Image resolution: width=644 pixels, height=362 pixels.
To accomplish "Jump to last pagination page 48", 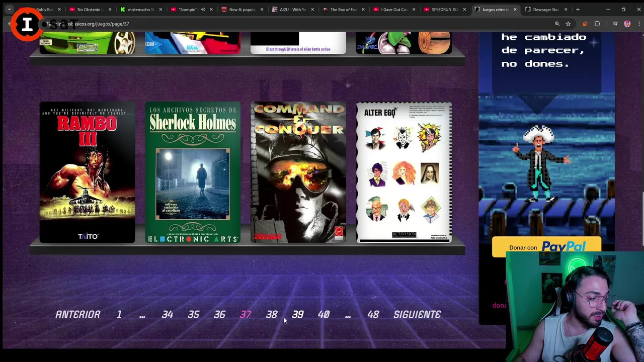I will coord(373,314).
